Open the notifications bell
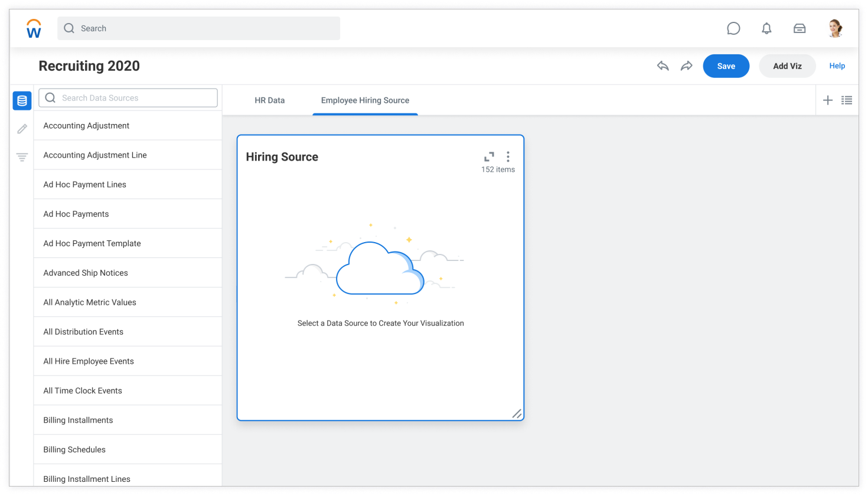Image resolution: width=868 pixels, height=496 pixels. pos(766,28)
